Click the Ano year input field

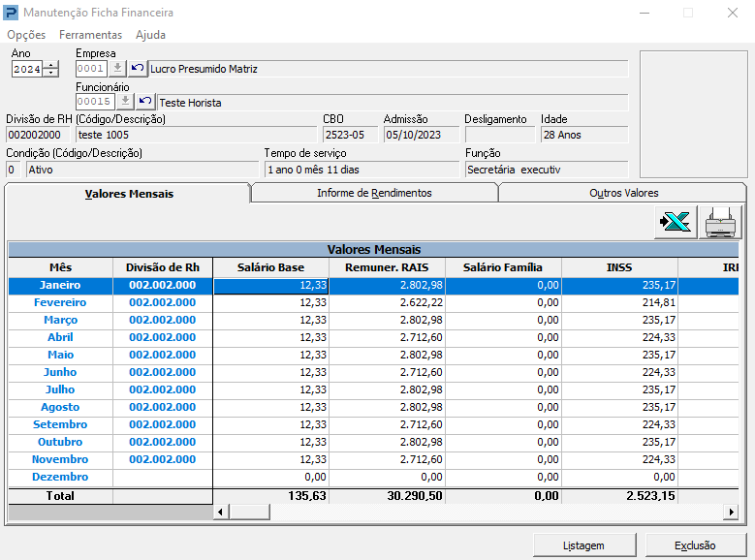[27, 69]
